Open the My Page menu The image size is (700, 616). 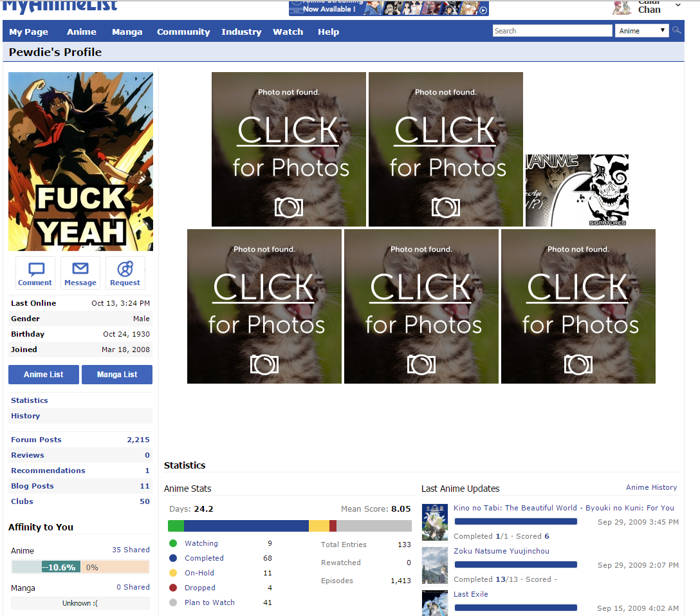[x=28, y=32]
